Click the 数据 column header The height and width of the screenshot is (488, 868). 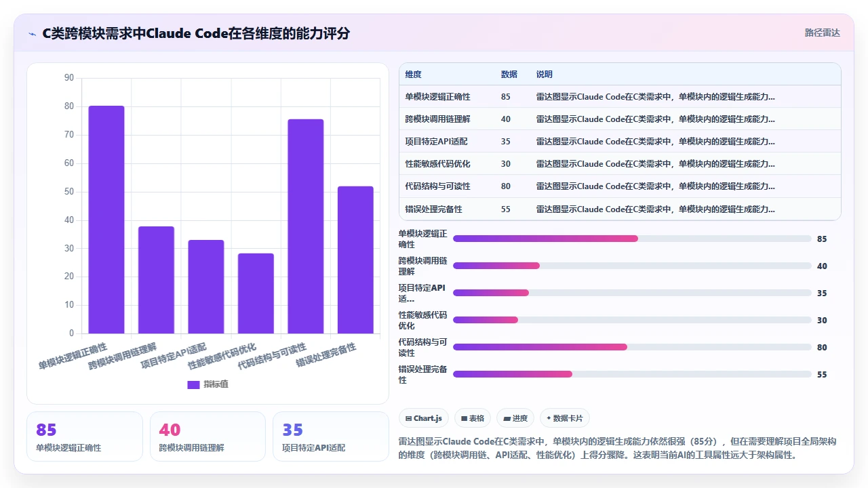509,75
